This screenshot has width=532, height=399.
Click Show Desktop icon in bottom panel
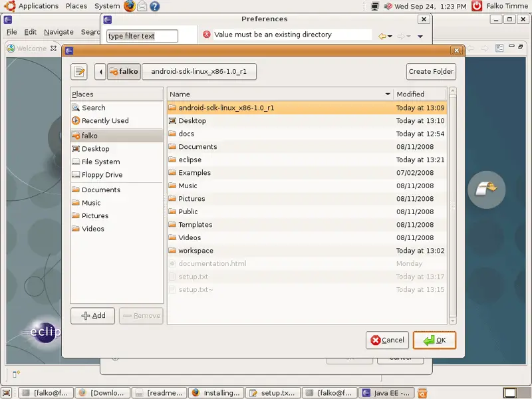[x=7, y=393]
